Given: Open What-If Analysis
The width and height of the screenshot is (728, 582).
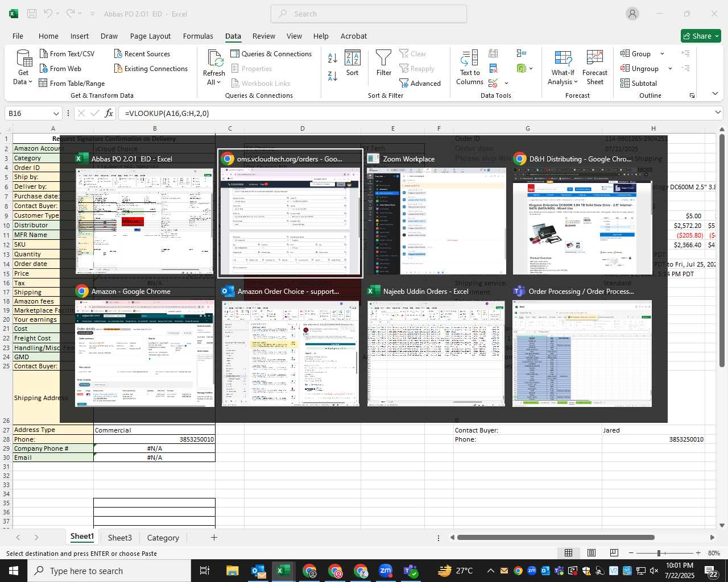Looking at the screenshot, I should [x=562, y=67].
